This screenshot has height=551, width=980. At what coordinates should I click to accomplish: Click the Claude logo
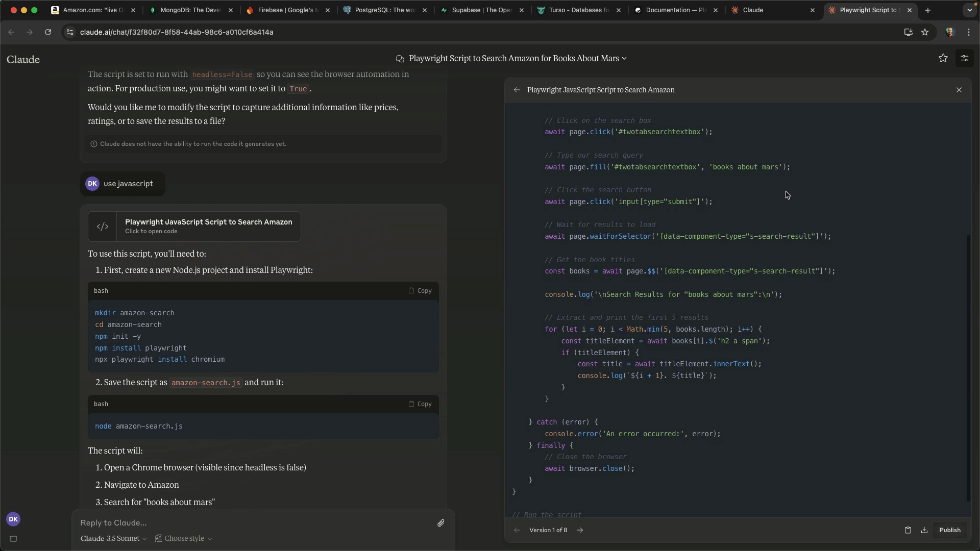coord(23,60)
